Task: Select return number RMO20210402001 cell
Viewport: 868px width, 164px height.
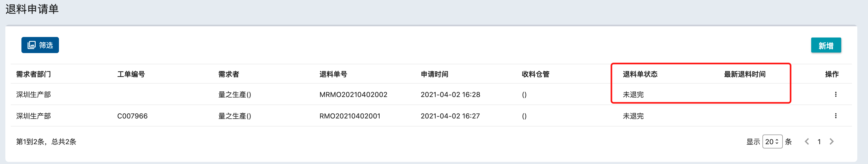Action: point(350,116)
